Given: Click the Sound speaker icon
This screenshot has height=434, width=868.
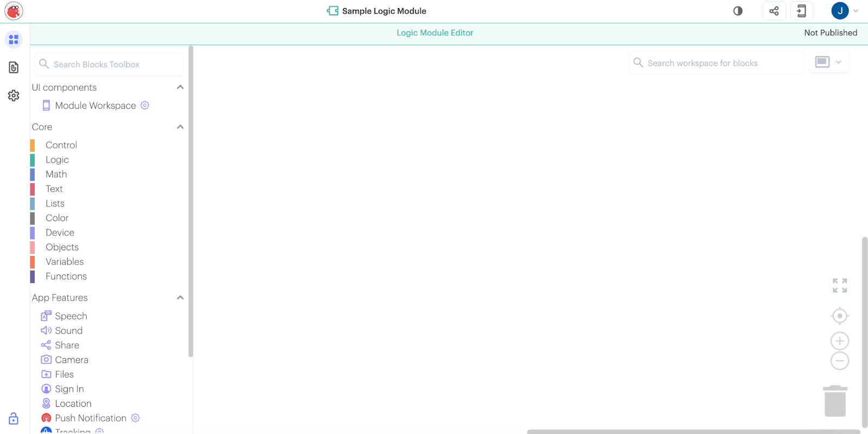Looking at the screenshot, I should pos(46,330).
